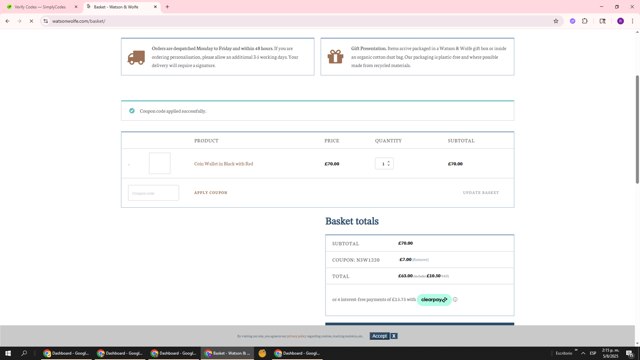Viewport: 640px width, 360px height.
Task: View site information icon in the address bar
Action: 45,21
